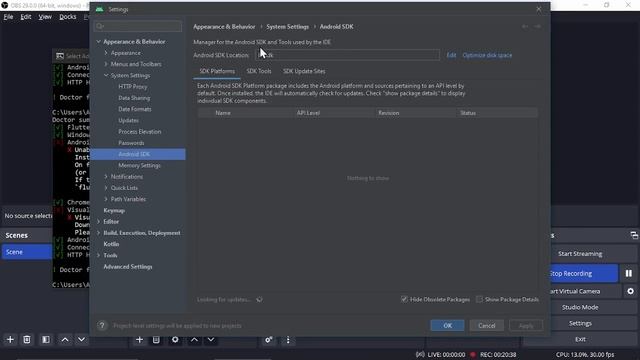Move scene down arrow in OBS
The height and width of the screenshot is (360, 640).
click(x=82, y=340)
